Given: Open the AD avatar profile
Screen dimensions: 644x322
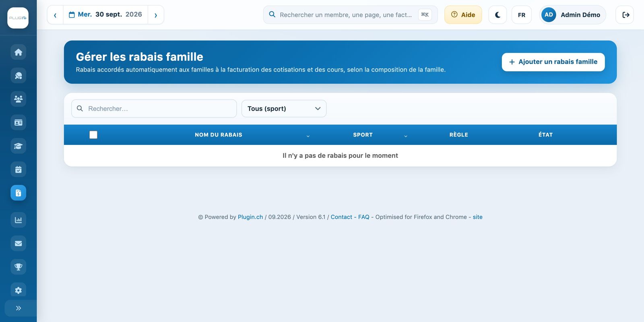Looking at the screenshot, I should point(549,15).
